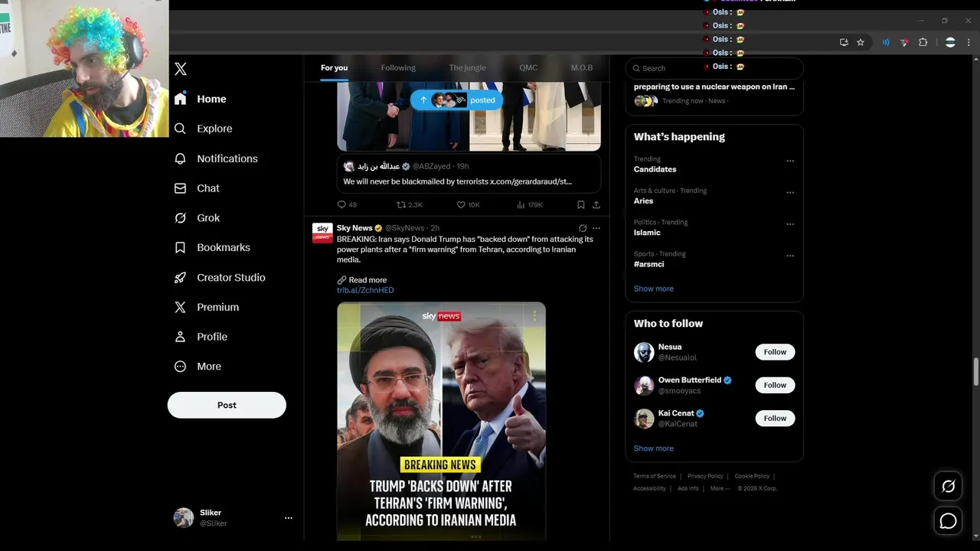Open Privacy Policy link
980x551 pixels.
coord(705,476)
